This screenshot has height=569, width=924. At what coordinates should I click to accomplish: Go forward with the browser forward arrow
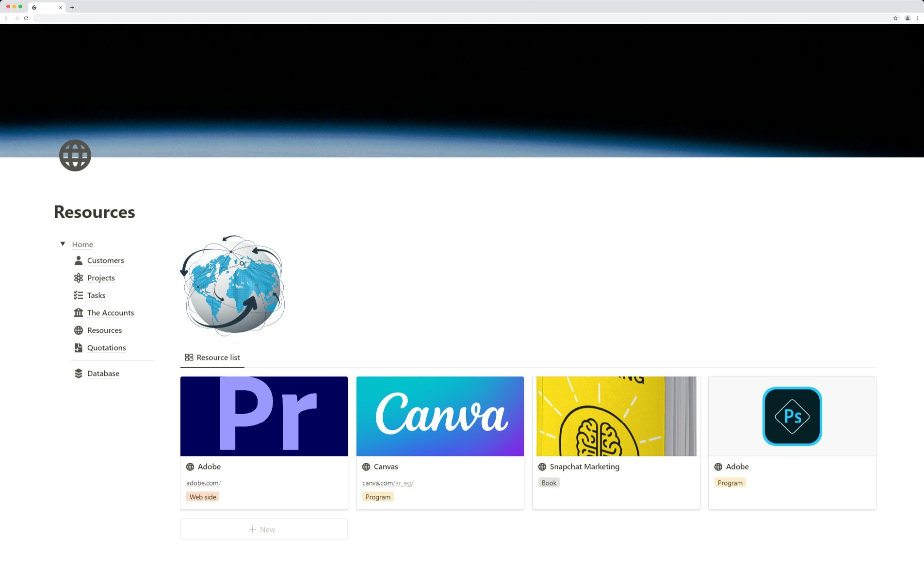pyautogui.click(x=16, y=18)
